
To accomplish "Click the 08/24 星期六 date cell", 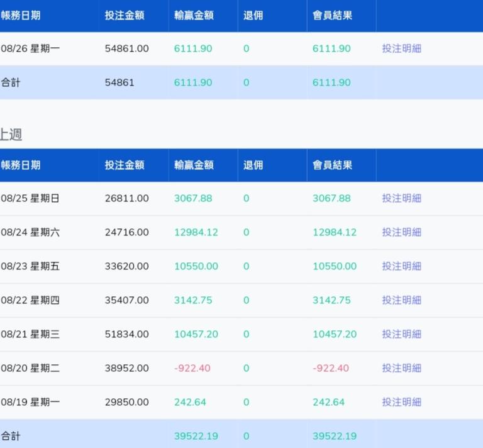I will tap(30, 232).
